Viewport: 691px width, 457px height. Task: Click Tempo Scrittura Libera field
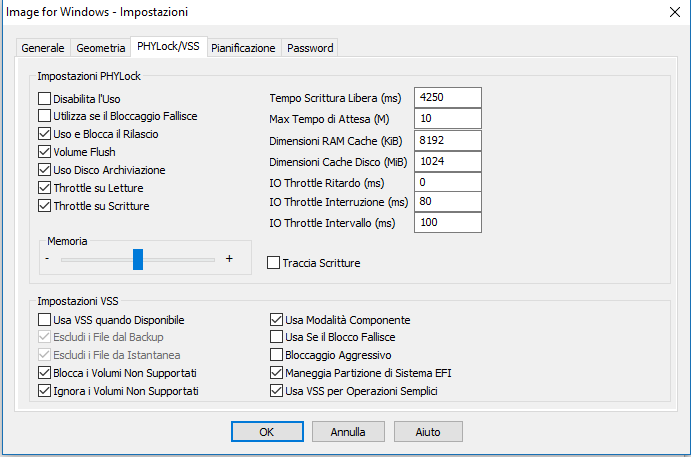(x=448, y=97)
